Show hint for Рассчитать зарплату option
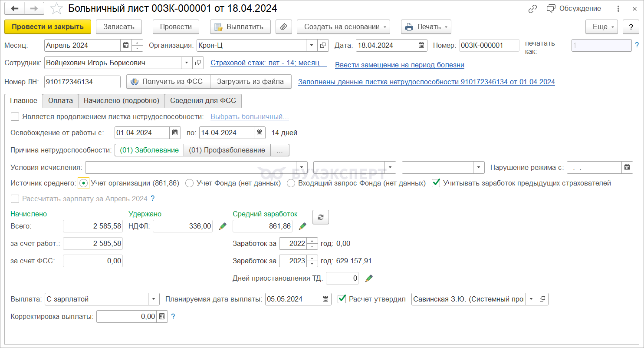Image resolution: width=644 pixels, height=348 pixels. [152, 199]
